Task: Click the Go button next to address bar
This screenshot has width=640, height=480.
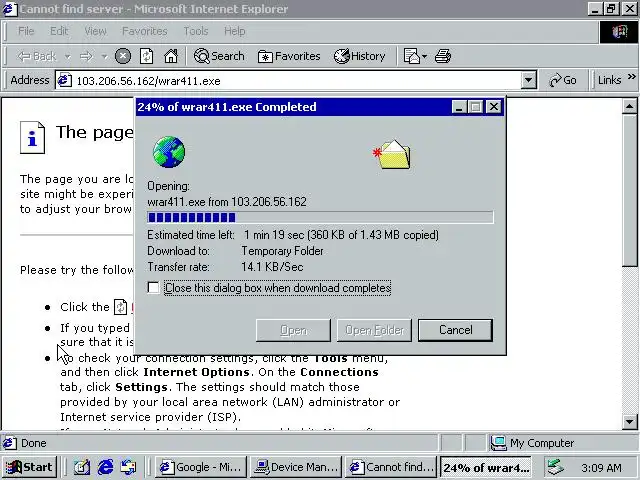Action: [x=563, y=80]
